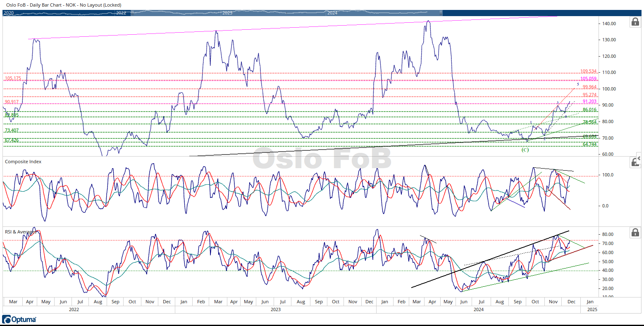Image resolution: width=644 pixels, height=326 pixels.
Task: Click 50.00 on the RSI axis
Action: (x=608, y=262)
